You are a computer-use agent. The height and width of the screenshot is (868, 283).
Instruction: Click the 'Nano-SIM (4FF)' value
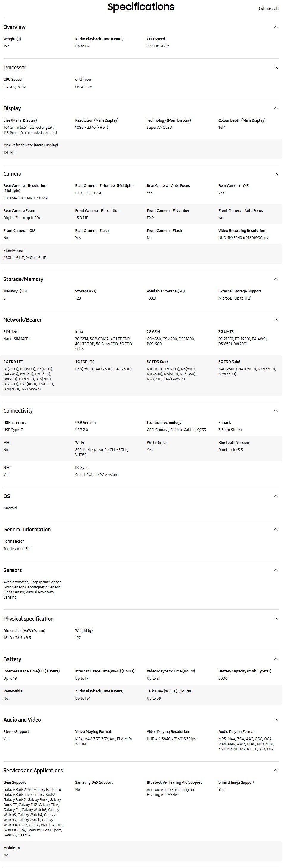pos(16,339)
